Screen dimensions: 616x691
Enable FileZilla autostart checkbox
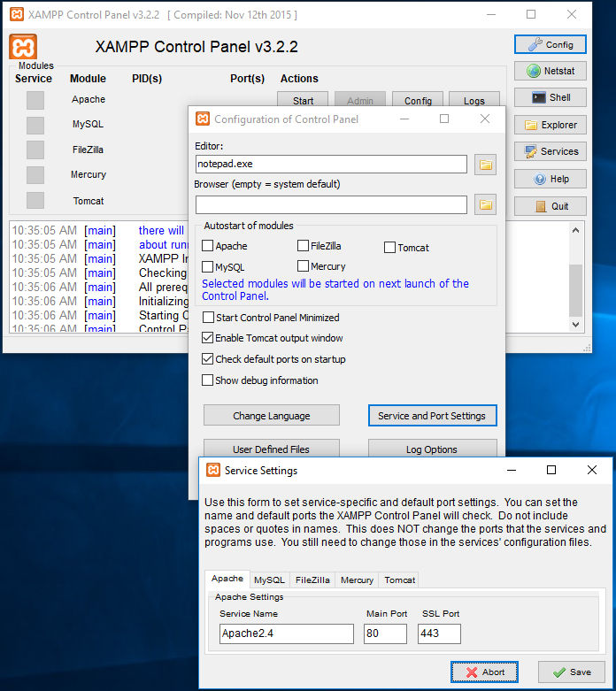pos(303,245)
